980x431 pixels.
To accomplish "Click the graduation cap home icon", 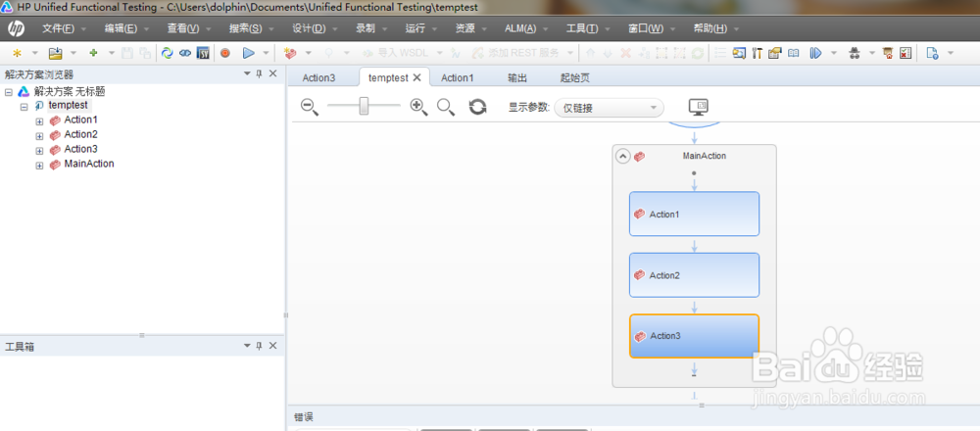I will click(888, 53).
